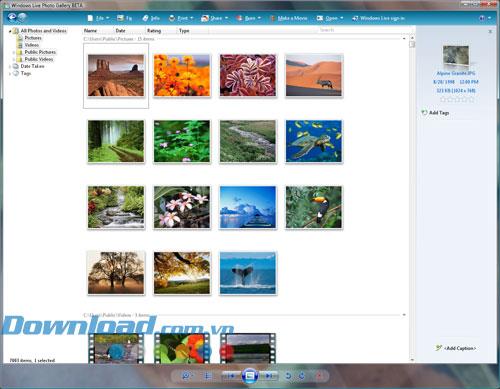The width and height of the screenshot is (500, 389).
Task: Select the blue lake dock thumbnail
Action: 248,207
